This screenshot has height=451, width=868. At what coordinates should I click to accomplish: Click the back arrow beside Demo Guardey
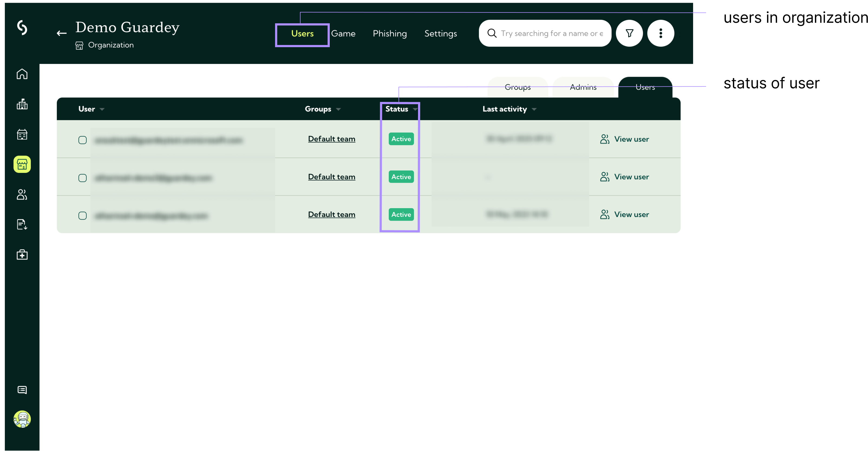click(62, 33)
